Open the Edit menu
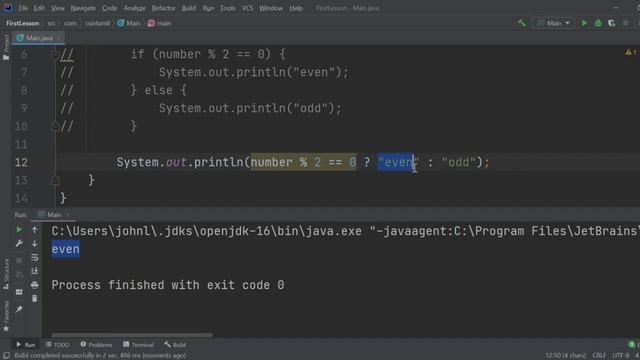Image resolution: width=640 pixels, height=360 pixels. pyautogui.click(x=39, y=8)
